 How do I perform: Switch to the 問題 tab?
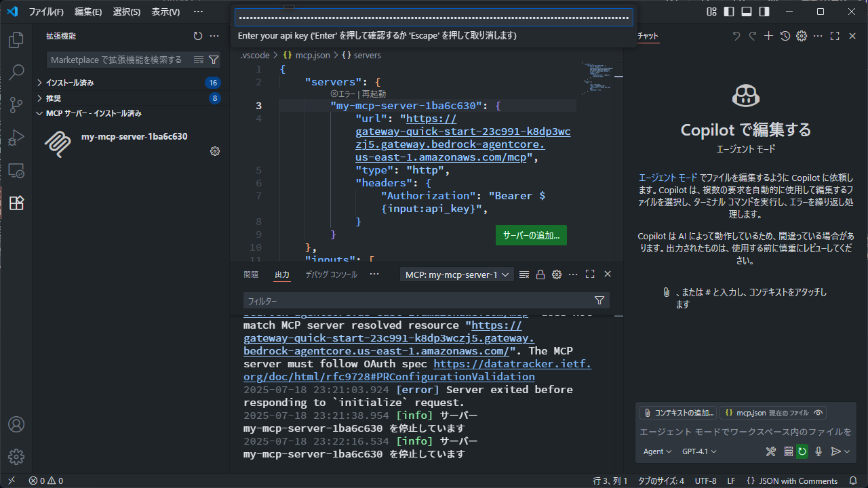click(x=251, y=274)
